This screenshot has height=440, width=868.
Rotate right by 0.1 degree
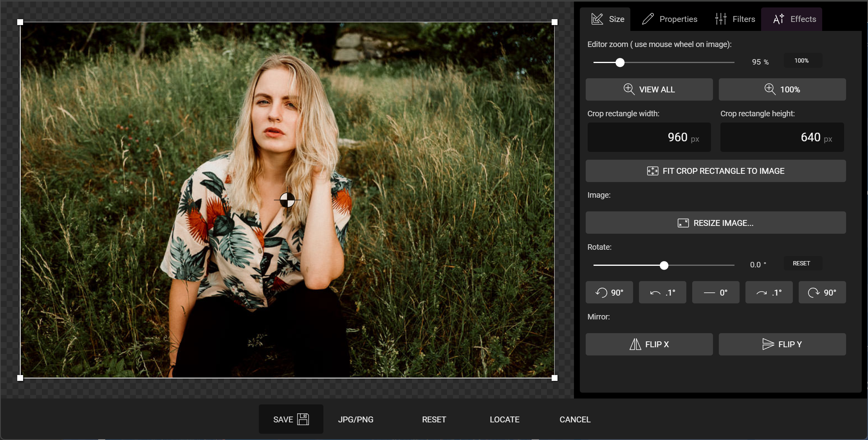tap(769, 292)
